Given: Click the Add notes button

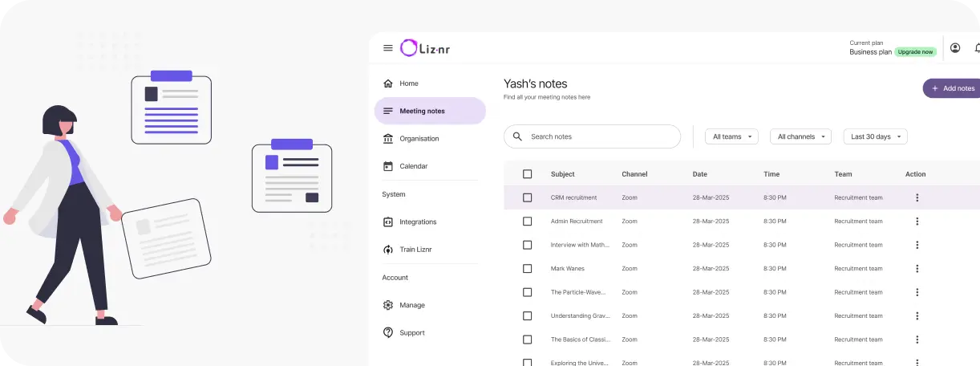Looking at the screenshot, I should (x=952, y=88).
